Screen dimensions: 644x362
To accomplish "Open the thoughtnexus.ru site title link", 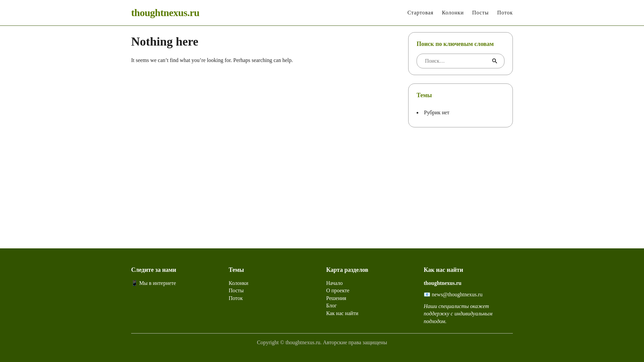I will point(165,13).
